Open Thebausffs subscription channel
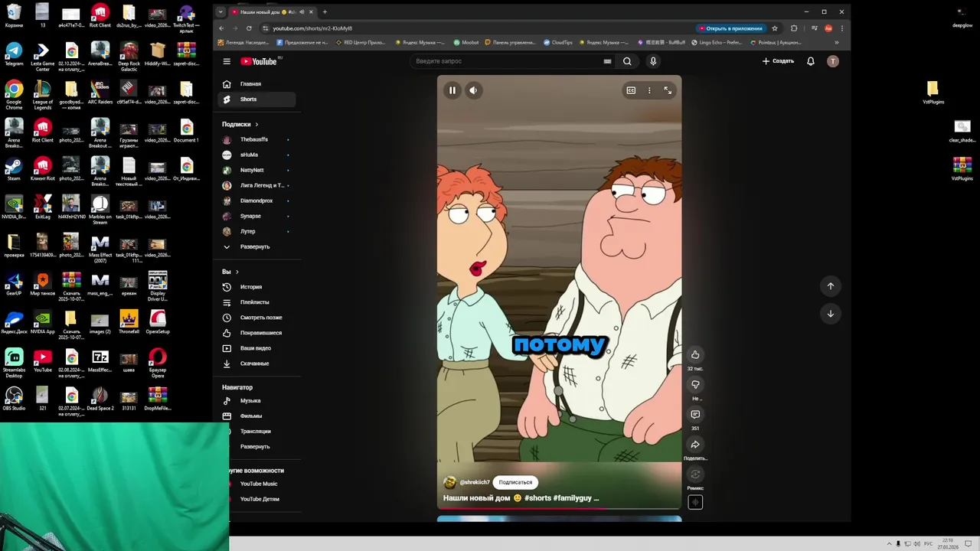 pos(257,139)
